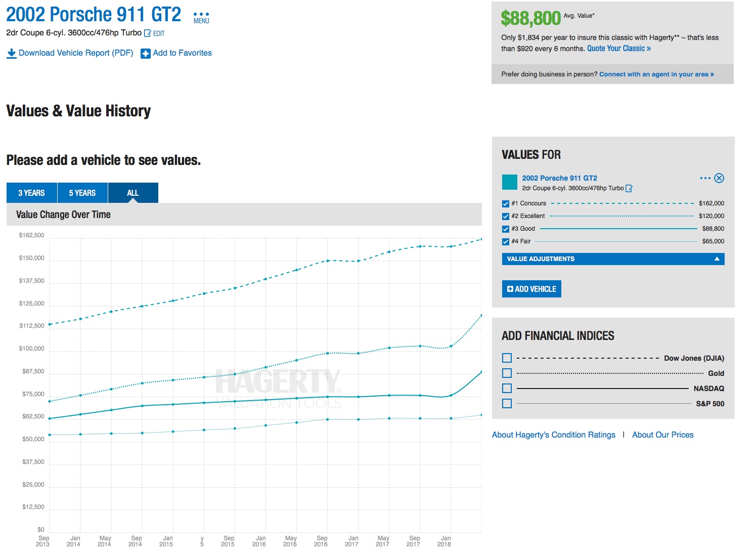Uncheck the #2 Excellent checkbox
This screenshot has width=756, height=559.
506,217
